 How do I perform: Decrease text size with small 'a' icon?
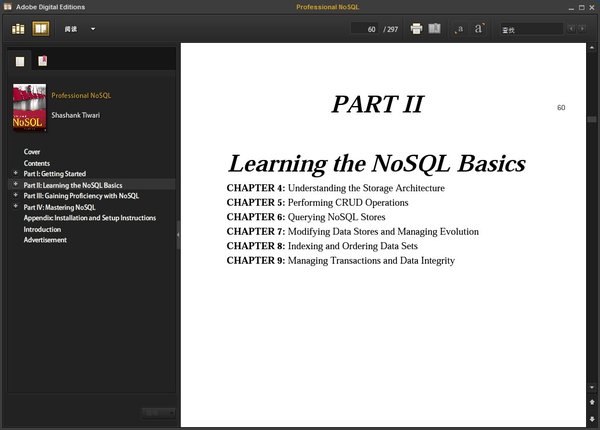tap(459, 29)
